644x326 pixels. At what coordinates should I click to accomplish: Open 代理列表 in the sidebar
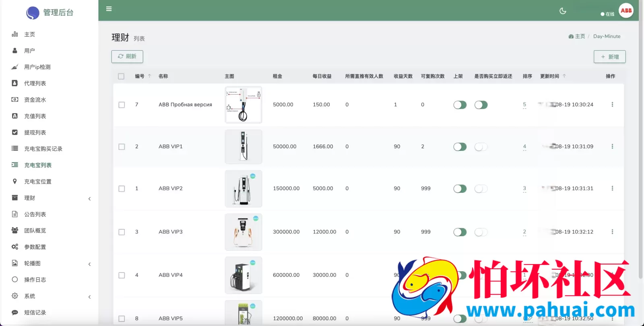tap(35, 83)
